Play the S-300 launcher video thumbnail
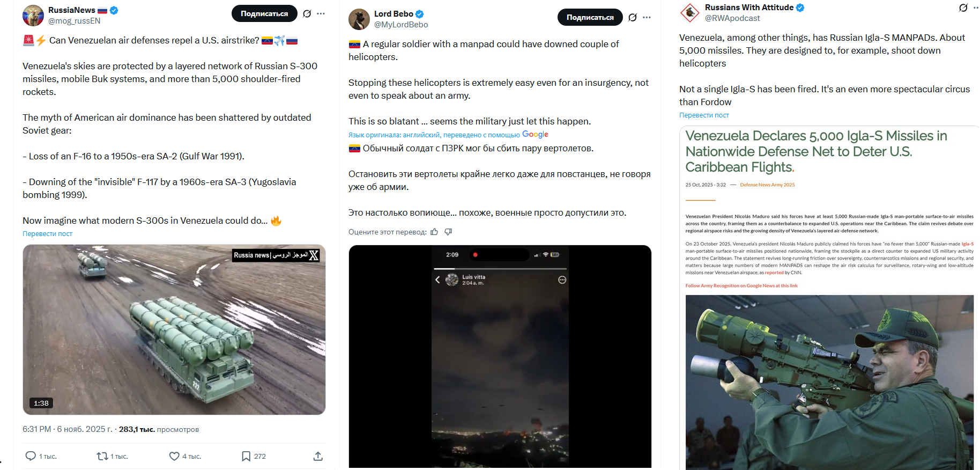The width and height of the screenshot is (980, 470). [x=174, y=329]
